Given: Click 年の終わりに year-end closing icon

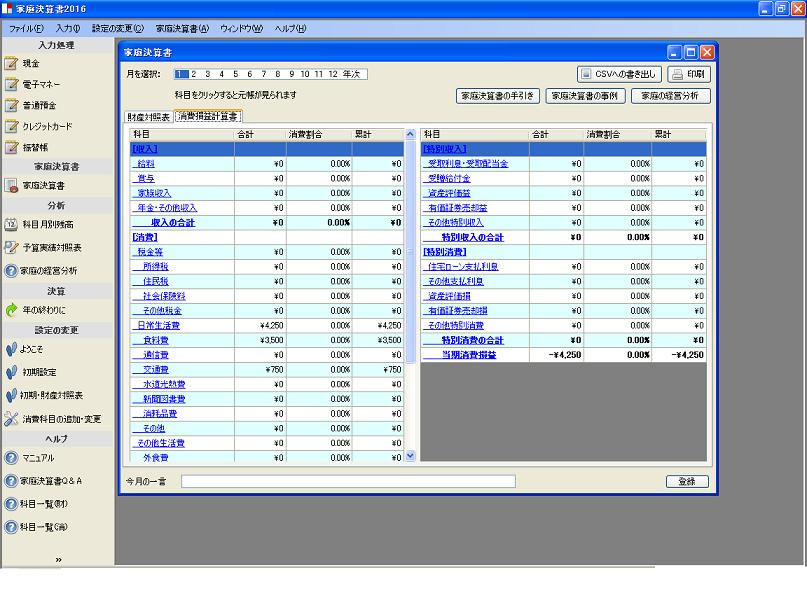Looking at the screenshot, I should coord(12,310).
